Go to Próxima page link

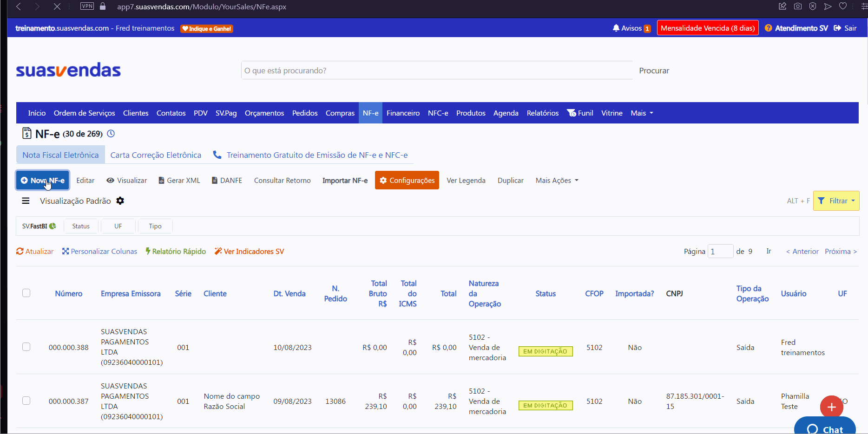[841, 251]
